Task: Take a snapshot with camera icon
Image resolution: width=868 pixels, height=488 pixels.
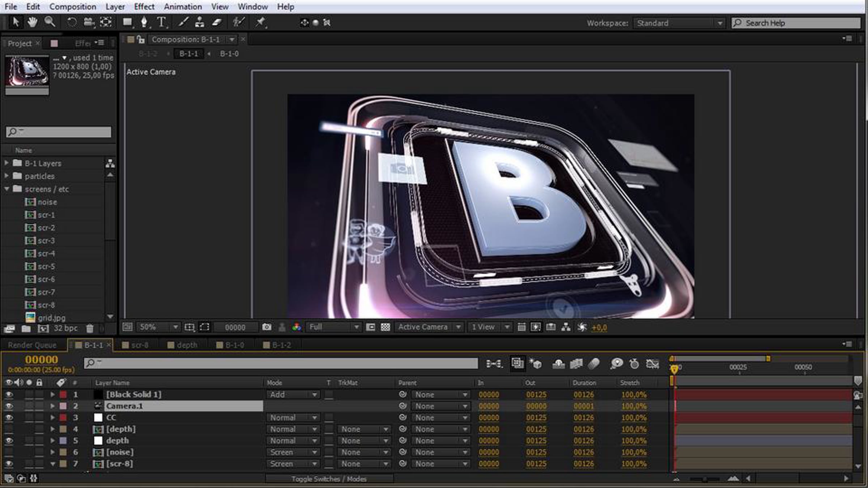Action: click(267, 327)
